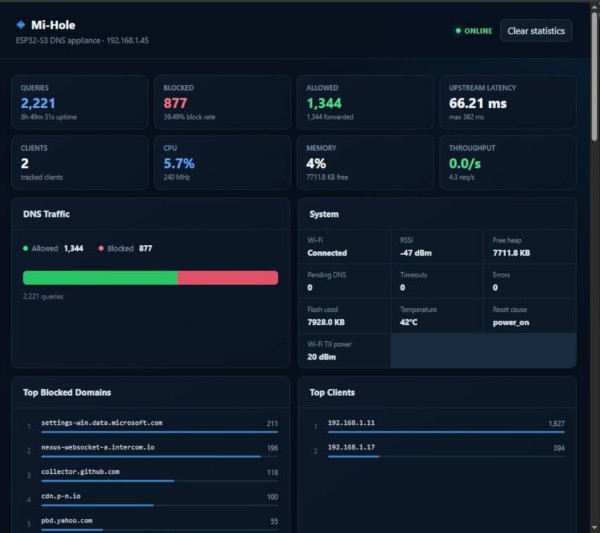600x533 pixels.
Task: Click the Top Clients heading
Action: click(332, 393)
